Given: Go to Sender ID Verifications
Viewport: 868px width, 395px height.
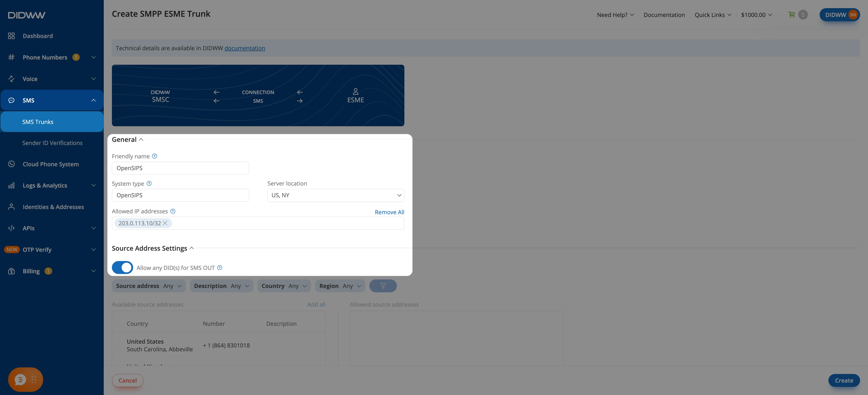Looking at the screenshot, I should pos(52,143).
